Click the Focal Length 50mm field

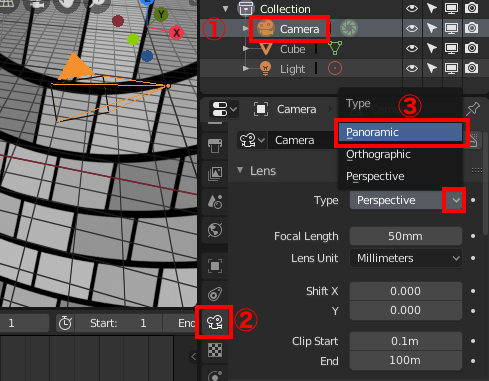pyautogui.click(x=406, y=236)
